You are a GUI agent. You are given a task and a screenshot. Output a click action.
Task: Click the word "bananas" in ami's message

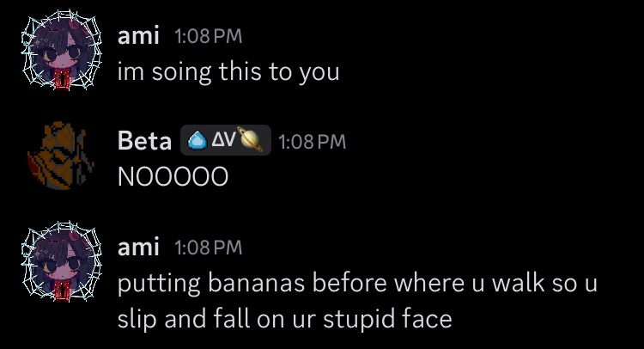[x=256, y=283]
